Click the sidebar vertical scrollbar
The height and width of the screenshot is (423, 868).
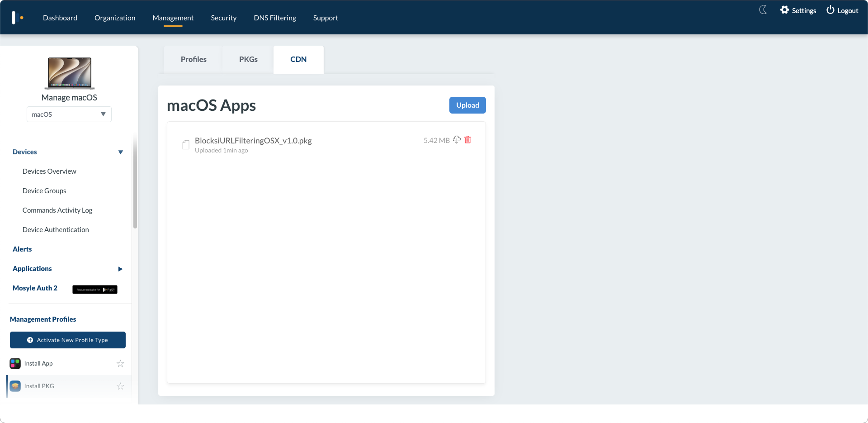coord(135,181)
